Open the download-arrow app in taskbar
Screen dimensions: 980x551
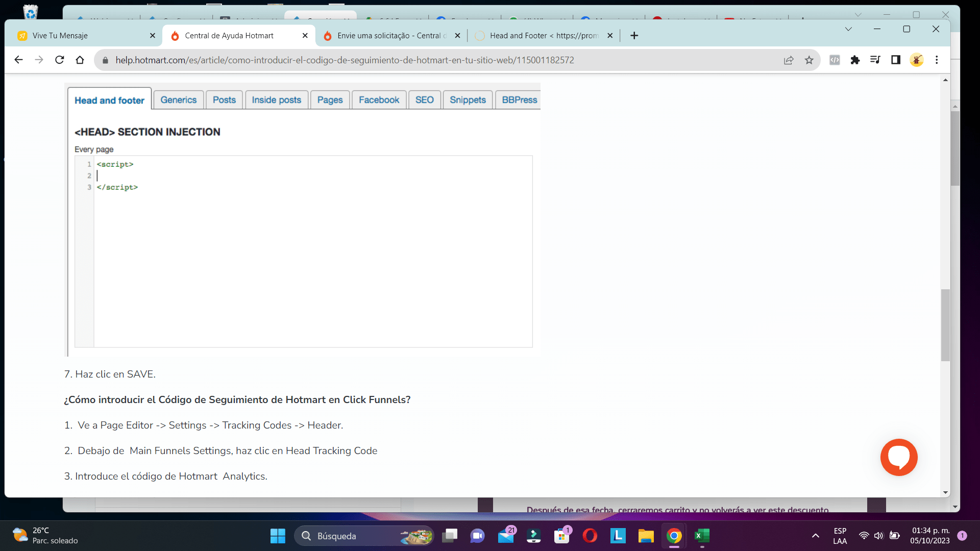534,536
